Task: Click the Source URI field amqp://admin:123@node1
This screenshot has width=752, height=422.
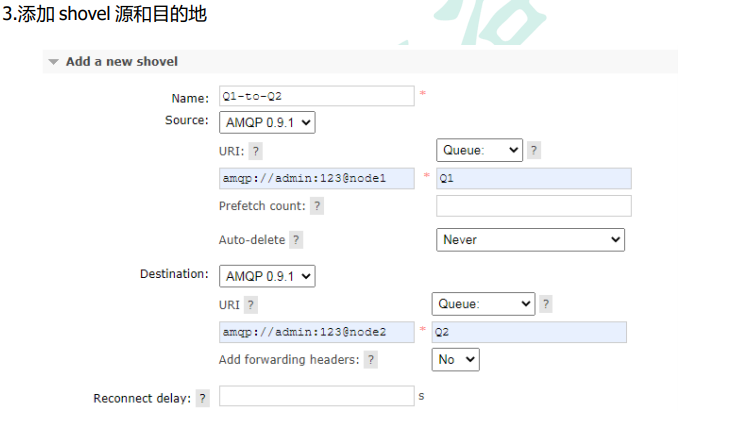Action: pyautogui.click(x=317, y=178)
